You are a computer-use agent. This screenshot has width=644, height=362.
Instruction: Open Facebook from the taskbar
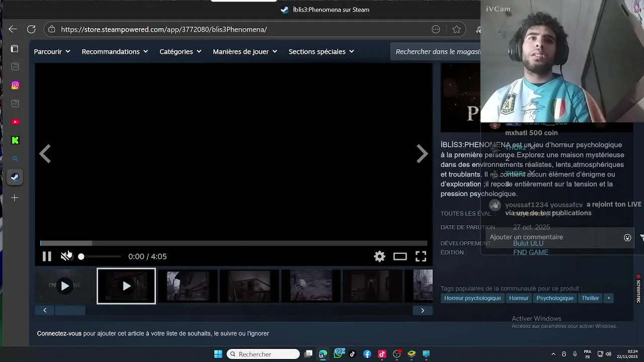pos(367,354)
